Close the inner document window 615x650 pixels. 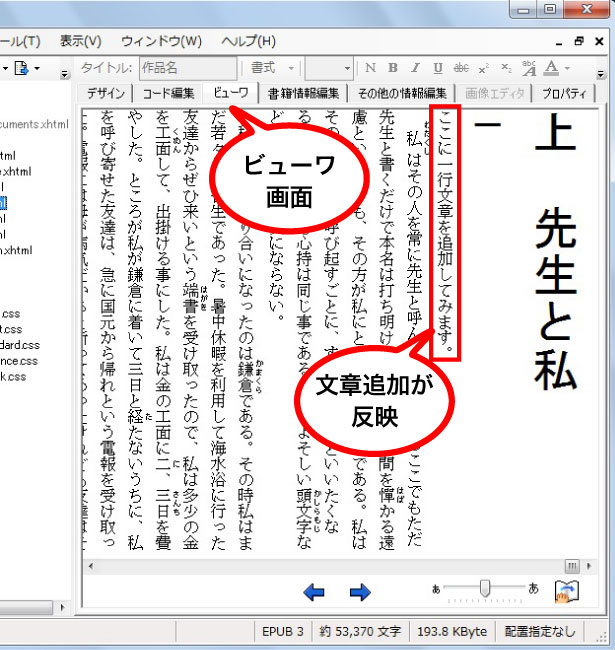599,41
